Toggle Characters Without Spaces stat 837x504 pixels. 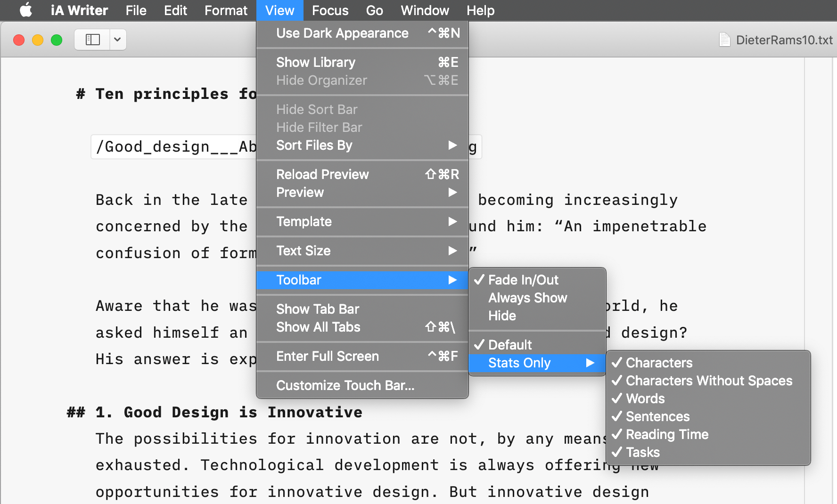coord(708,381)
